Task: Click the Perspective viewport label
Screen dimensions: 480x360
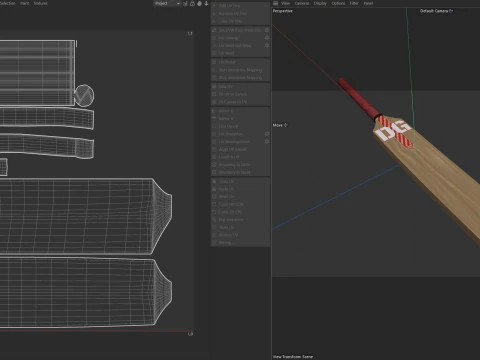Action: pyautogui.click(x=282, y=11)
